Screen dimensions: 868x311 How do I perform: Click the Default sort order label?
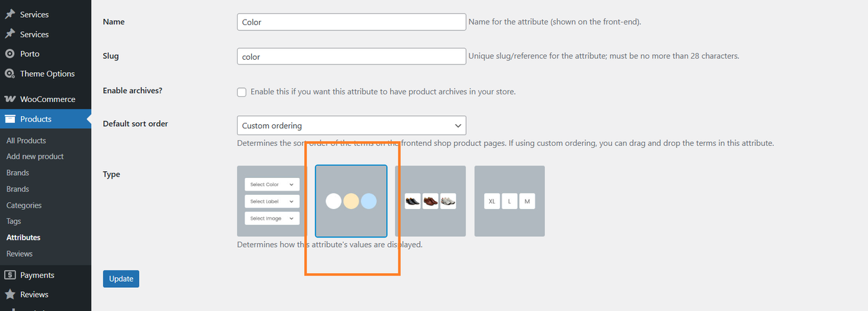point(135,124)
